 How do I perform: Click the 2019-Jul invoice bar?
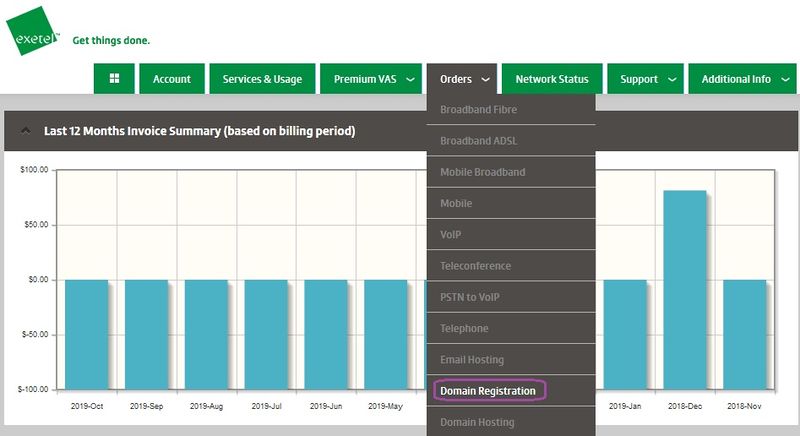[266, 335]
